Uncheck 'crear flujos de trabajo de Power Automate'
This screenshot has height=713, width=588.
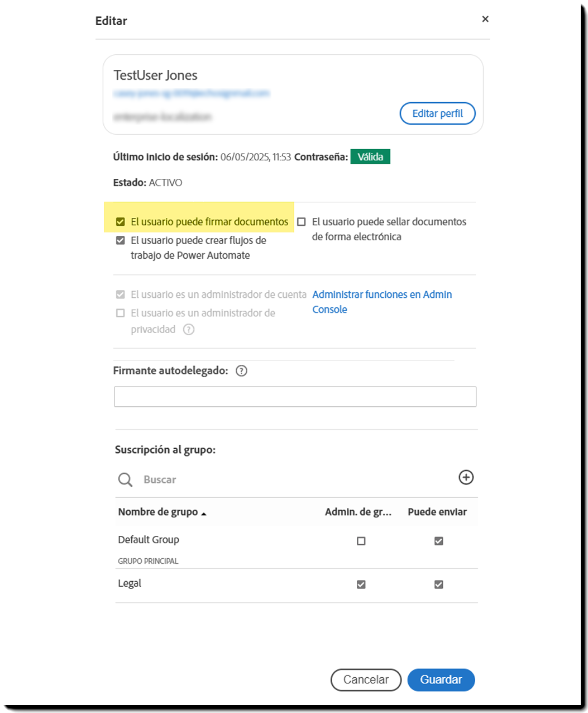pos(120,240)
